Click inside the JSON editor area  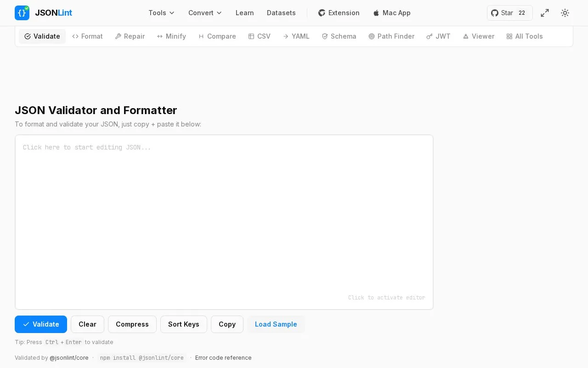(x=224, y=222)
